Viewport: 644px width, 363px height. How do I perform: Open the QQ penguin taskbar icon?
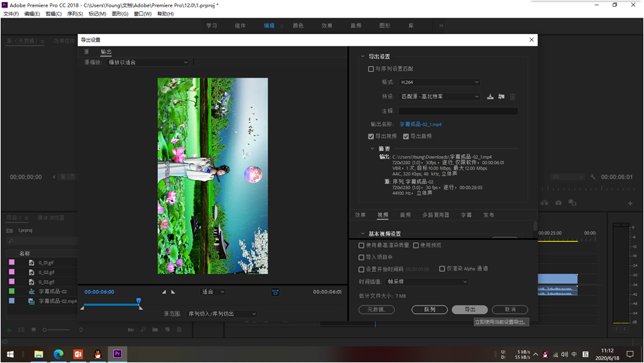(x=98, y=354)
